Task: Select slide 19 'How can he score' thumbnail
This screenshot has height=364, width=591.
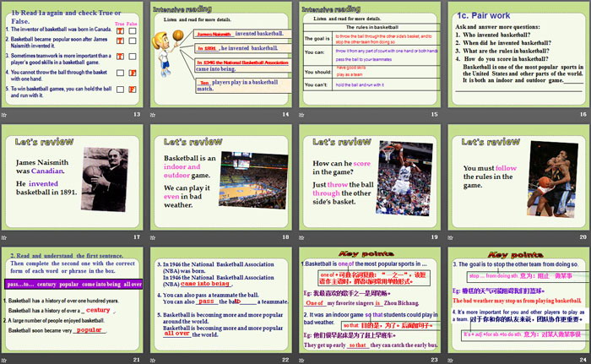Action: (370, 177)
